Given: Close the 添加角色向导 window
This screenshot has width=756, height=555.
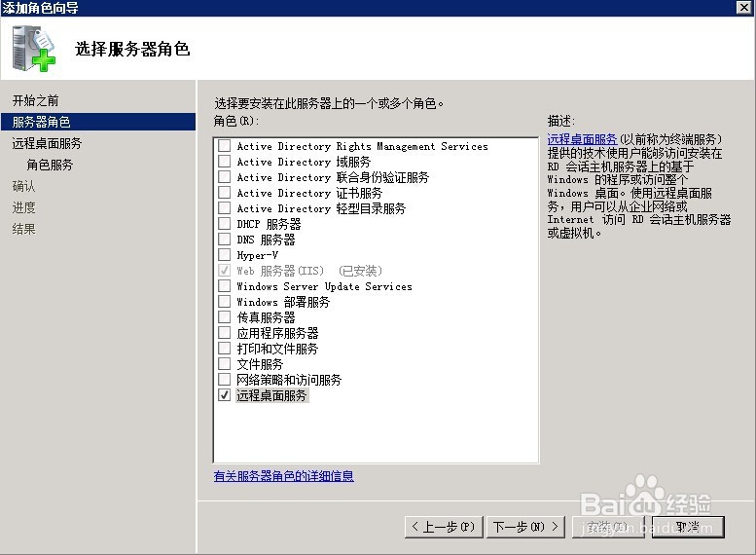Looking at the screenshot, I should point(744,7).
